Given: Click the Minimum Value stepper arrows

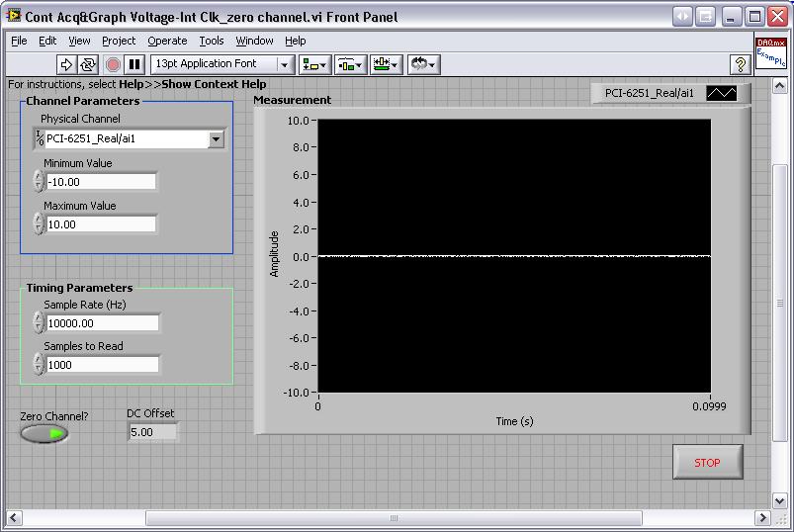Looking at the screenshot, I should (39, 182).
